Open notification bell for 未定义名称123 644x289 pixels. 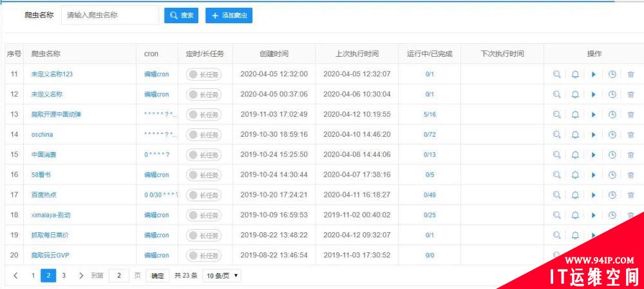click(575, 75)
